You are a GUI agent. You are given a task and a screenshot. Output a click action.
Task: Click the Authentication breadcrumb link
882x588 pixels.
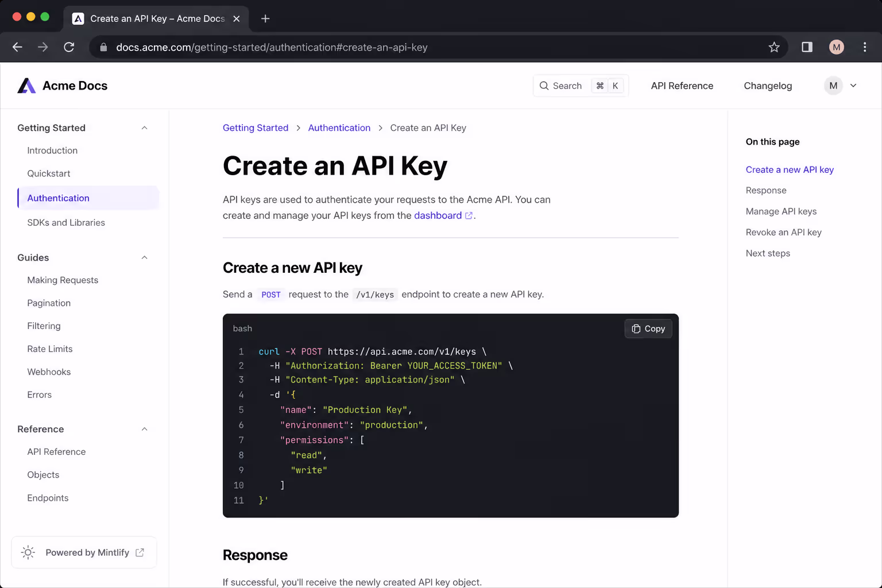[339, 127]
